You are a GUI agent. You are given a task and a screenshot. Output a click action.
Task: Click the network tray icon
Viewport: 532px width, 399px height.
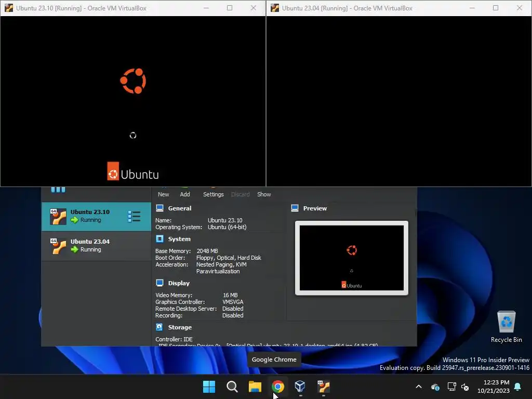click(451, 387)
